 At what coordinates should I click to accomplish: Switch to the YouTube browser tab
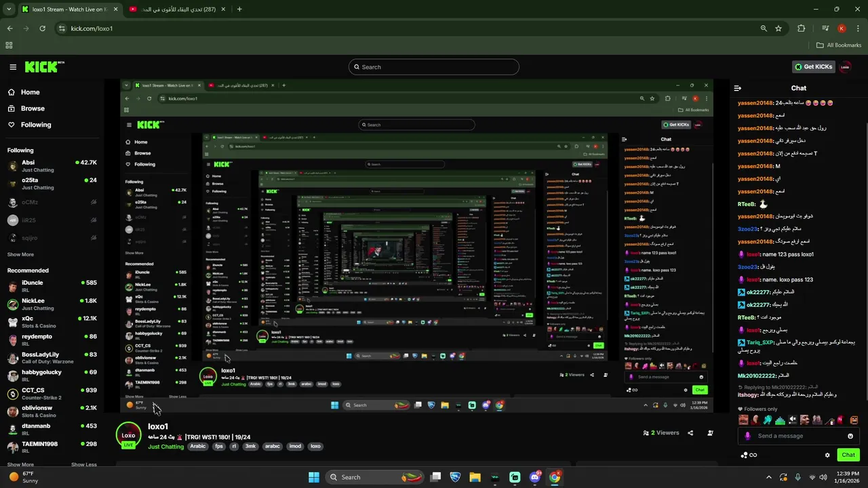coord(178,9)
